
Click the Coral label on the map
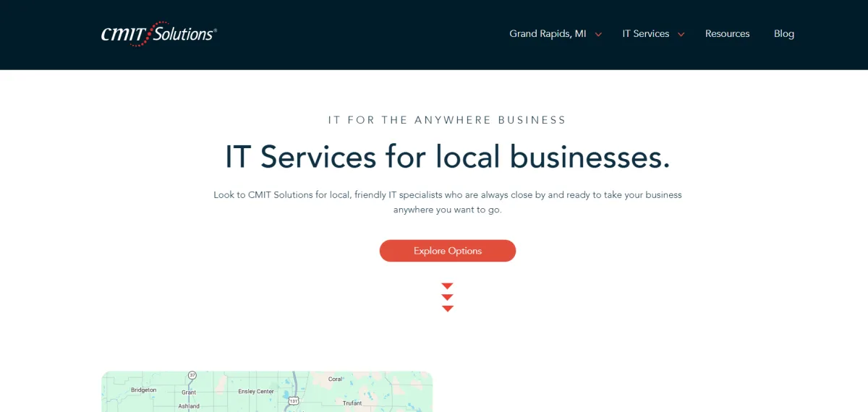(335, 379)
